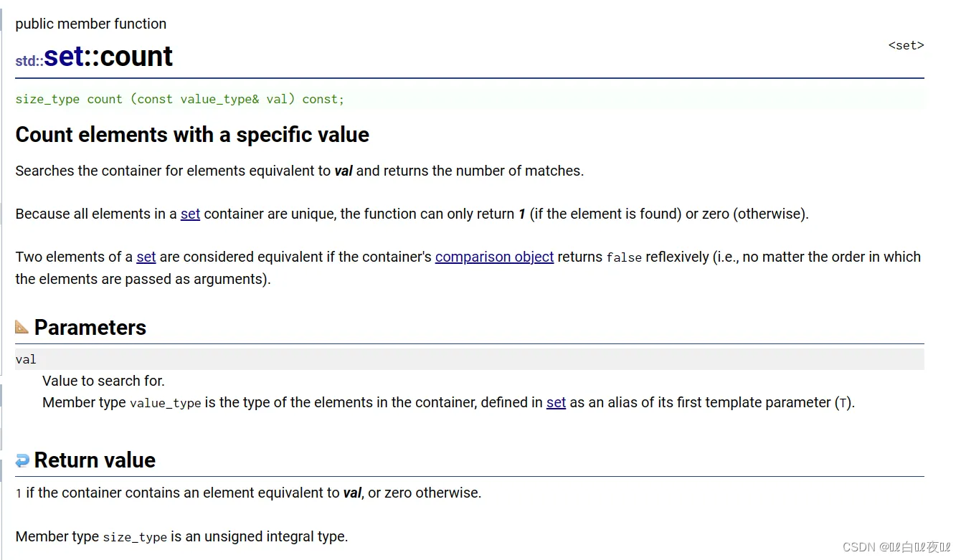Follow the "set" link before "container are unique"
Viewport: 961px width, 560px height.
click(190, 214)
